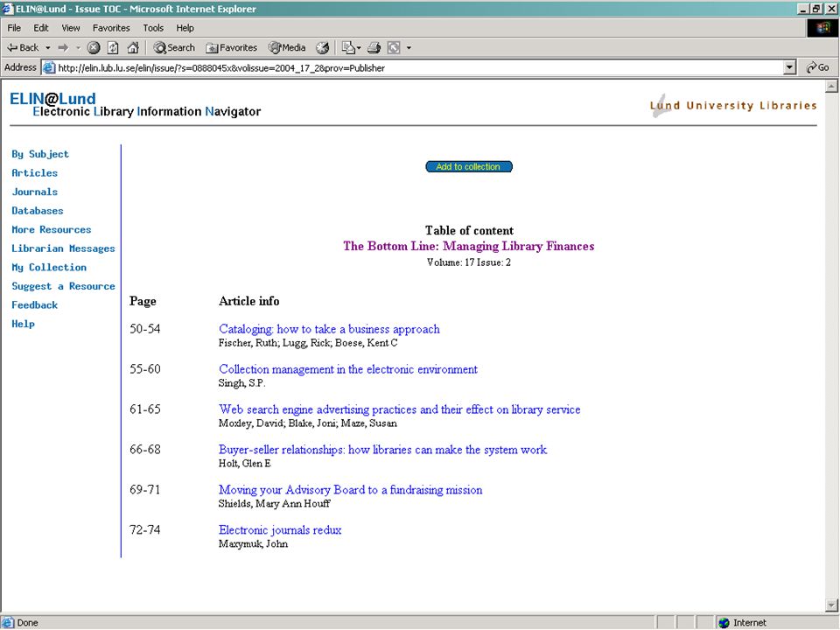840x630 pixels.
Task: Expand the Mail button dropdown arrow
Action: click(x=359, y=47)
